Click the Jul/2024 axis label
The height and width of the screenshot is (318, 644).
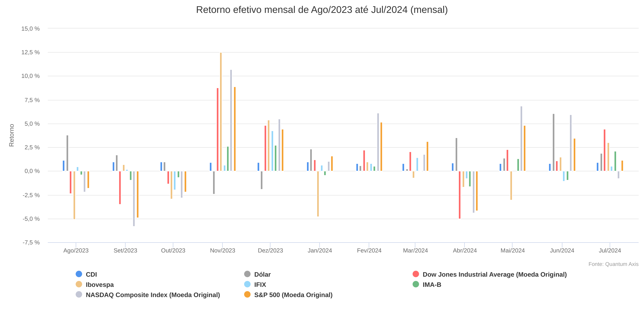click(610, 251)
